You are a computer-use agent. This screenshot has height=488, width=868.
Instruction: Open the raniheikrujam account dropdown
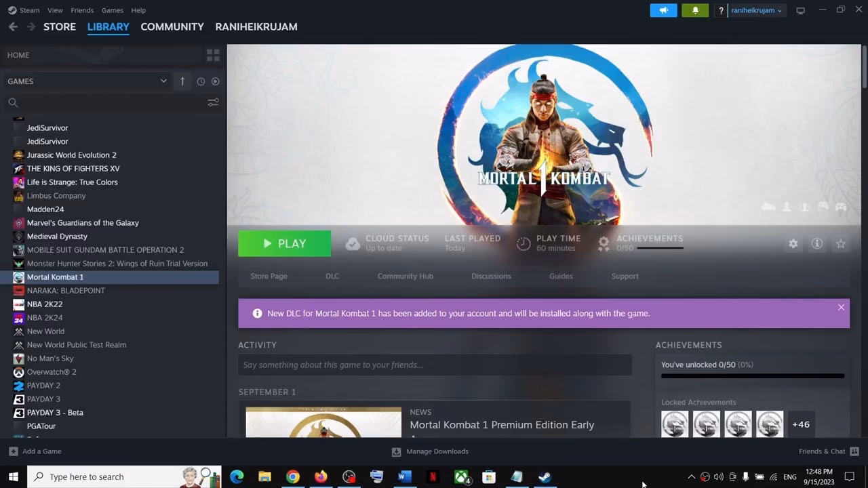[756, 10]
